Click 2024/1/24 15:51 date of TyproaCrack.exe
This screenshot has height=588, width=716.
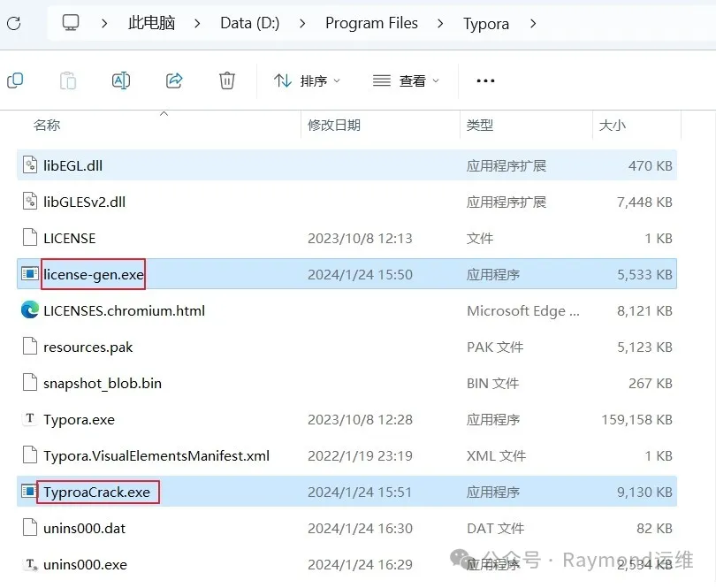click(360, 492)
